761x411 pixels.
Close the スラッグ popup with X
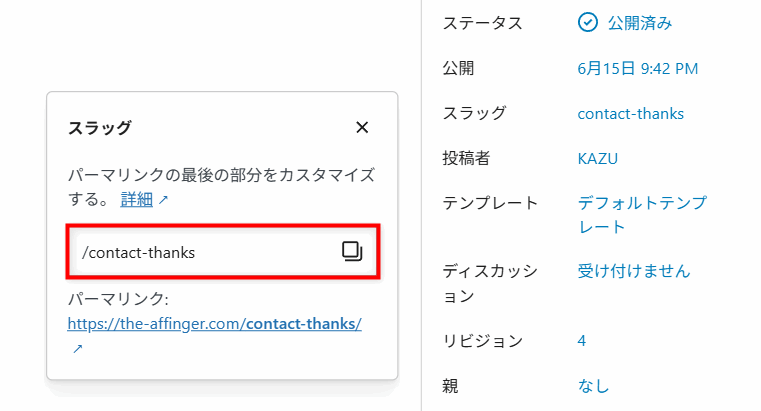pos(362,128)
